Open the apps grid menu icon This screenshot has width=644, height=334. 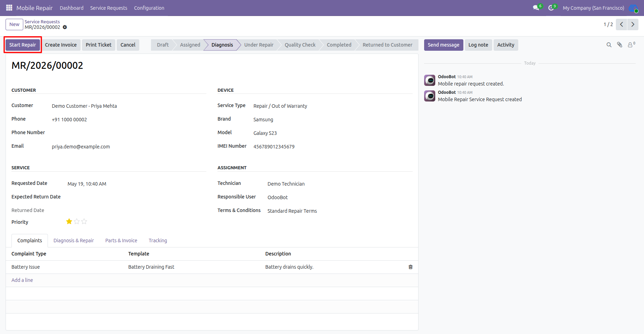(9, 8)
